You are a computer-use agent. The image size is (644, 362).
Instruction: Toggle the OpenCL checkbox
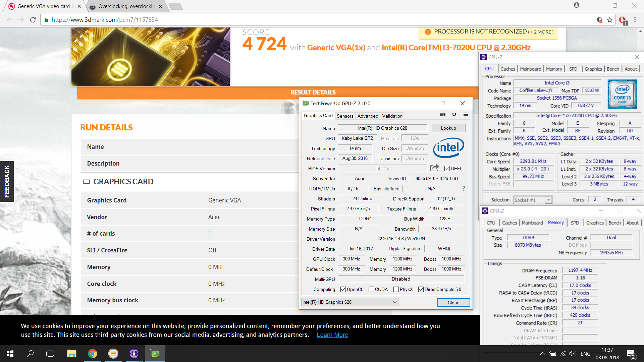click(343, 289)
